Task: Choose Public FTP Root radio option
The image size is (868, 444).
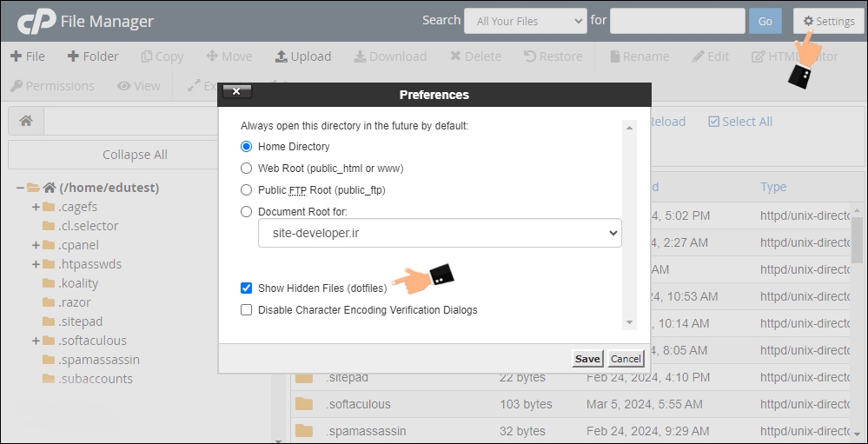Action: click(x=247, y=189)
